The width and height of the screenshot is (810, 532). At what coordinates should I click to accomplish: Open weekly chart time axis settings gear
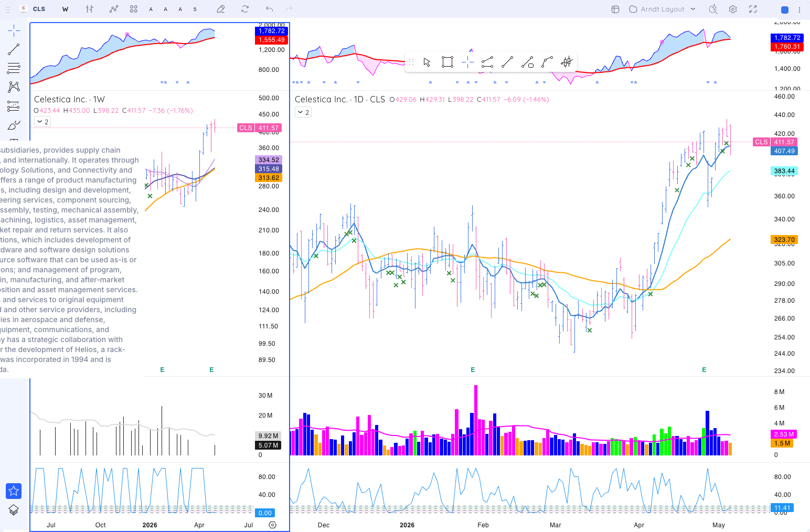(x=272, y=525)
